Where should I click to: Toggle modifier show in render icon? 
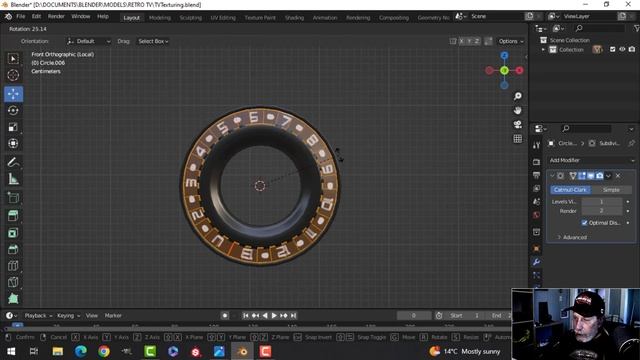(600, 176)
